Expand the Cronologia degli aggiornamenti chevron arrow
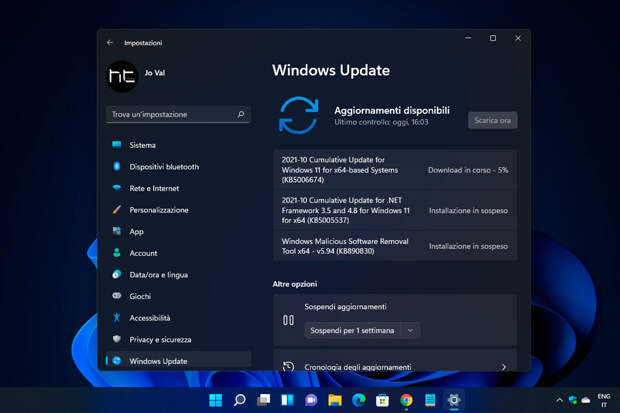 pyautogui.click(x=504, y=367)
